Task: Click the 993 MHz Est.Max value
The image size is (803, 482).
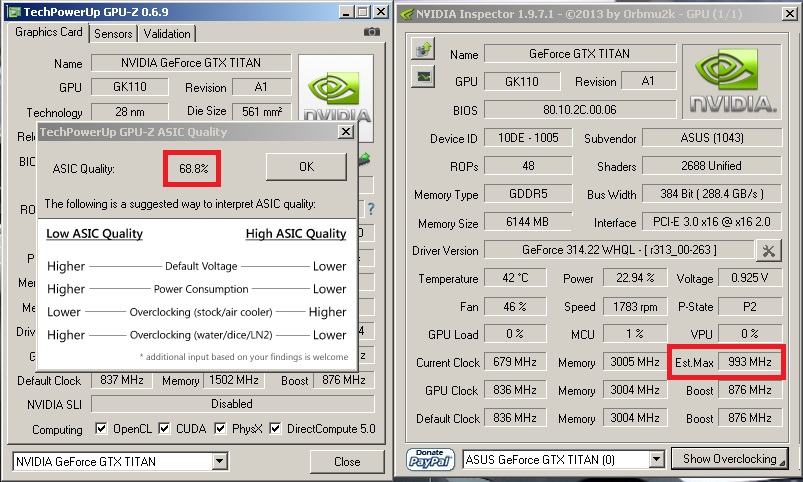Action: click(x=750, y=362)
